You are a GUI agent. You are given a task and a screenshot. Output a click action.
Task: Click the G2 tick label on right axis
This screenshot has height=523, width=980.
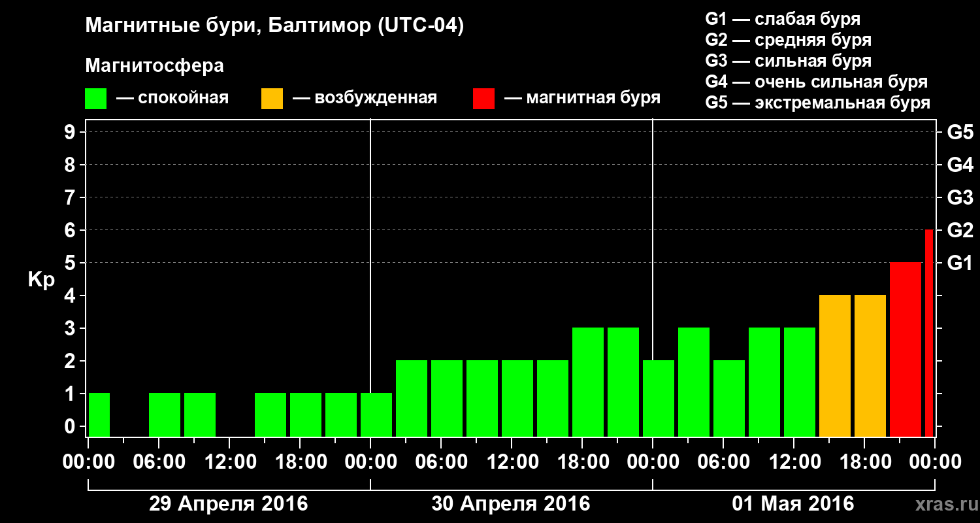[x=960, y=230]
